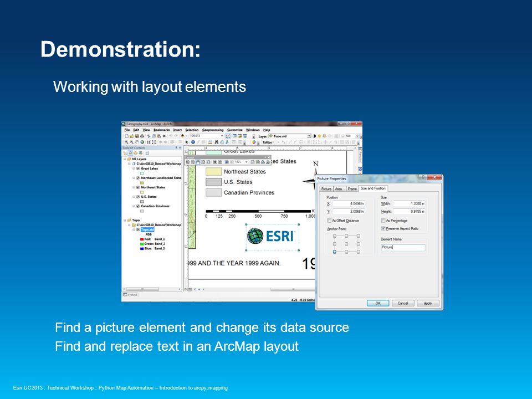Image resolution: width=532 pixels, height=399 pixels.
Task: Click the List By Visibility icon
Action: click(x=135, y=153)
